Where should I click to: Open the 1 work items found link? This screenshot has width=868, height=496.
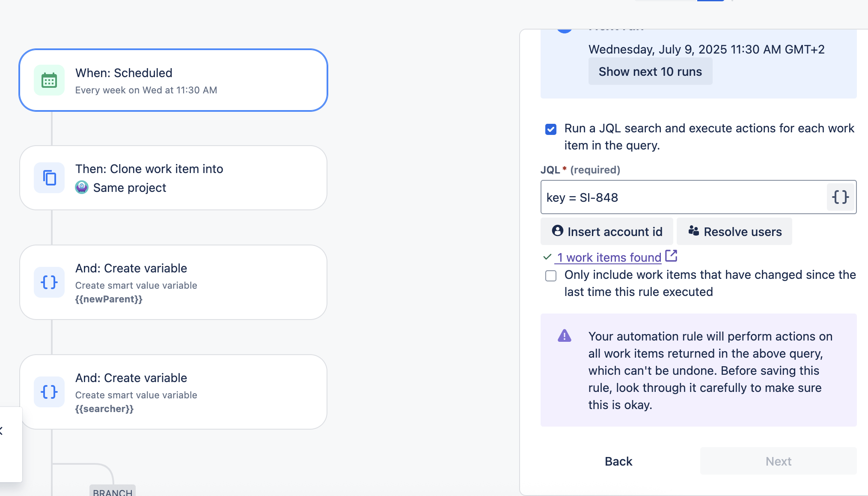point(609,257)
